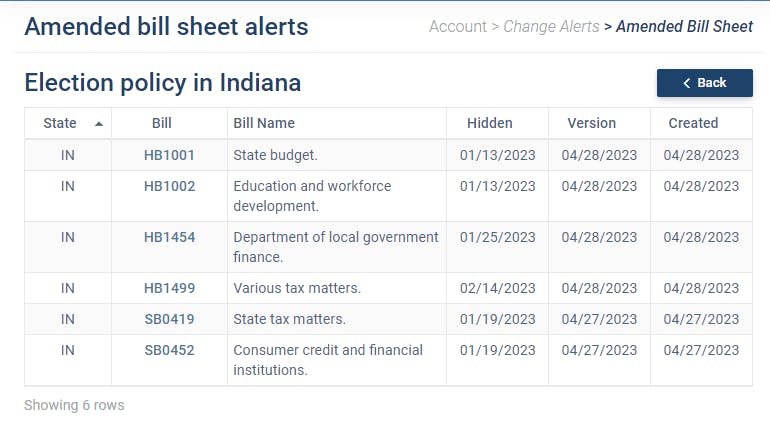Sort by Version column header
The height and width of the screenshot is (422, 770).
coord(592,123)
